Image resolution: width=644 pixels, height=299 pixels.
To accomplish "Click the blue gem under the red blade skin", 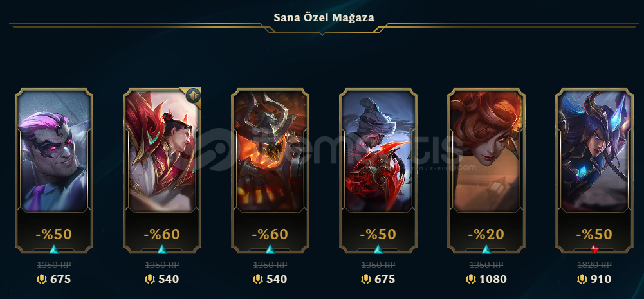I will click(378, 249).
